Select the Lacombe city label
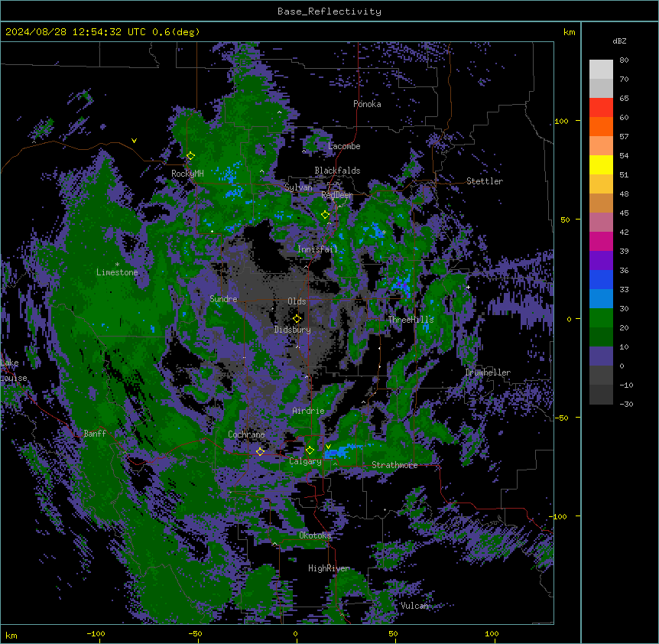 (344, 146)
